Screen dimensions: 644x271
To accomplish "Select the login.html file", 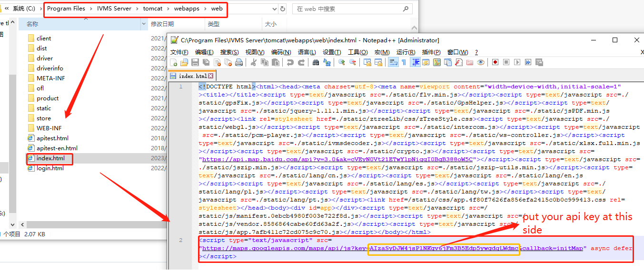I will (50, 168).
